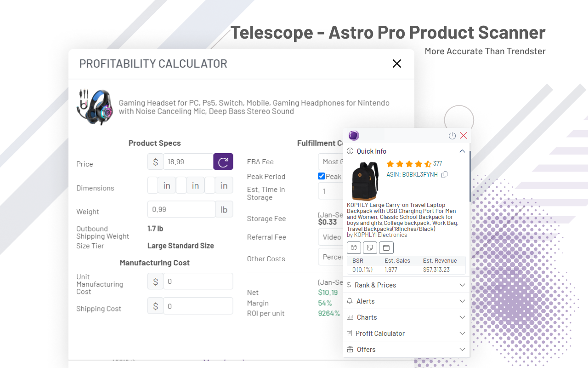Open the Referral Fee category dropdown
The width and height of the screenshot is (588, 368).
[331, 237]
